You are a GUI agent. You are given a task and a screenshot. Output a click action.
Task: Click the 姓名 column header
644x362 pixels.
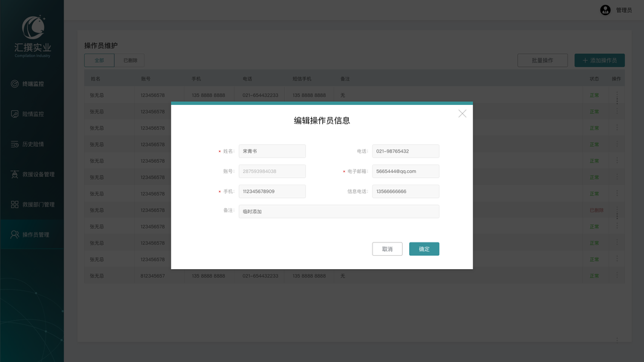(95, 79)
